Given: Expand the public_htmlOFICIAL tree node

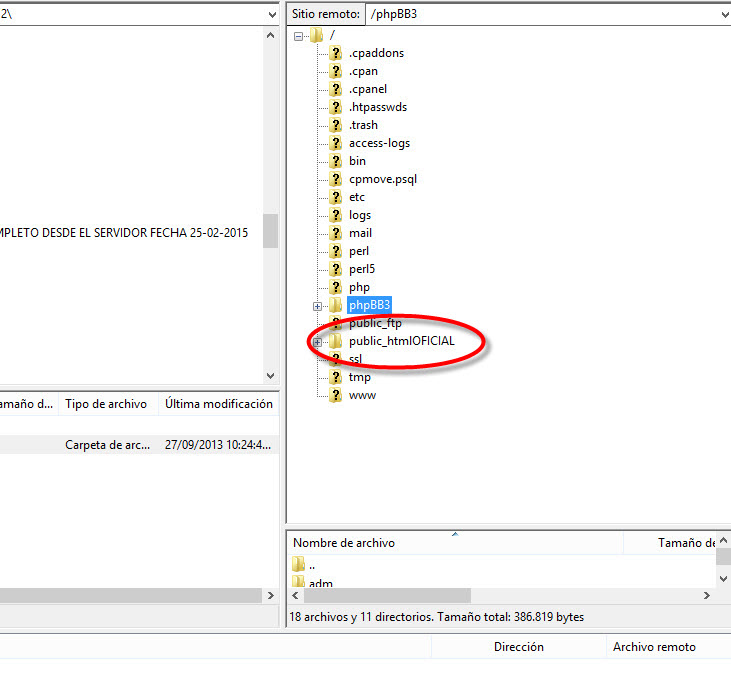Looking at the screenshot, I should click(x=317, y=341).
